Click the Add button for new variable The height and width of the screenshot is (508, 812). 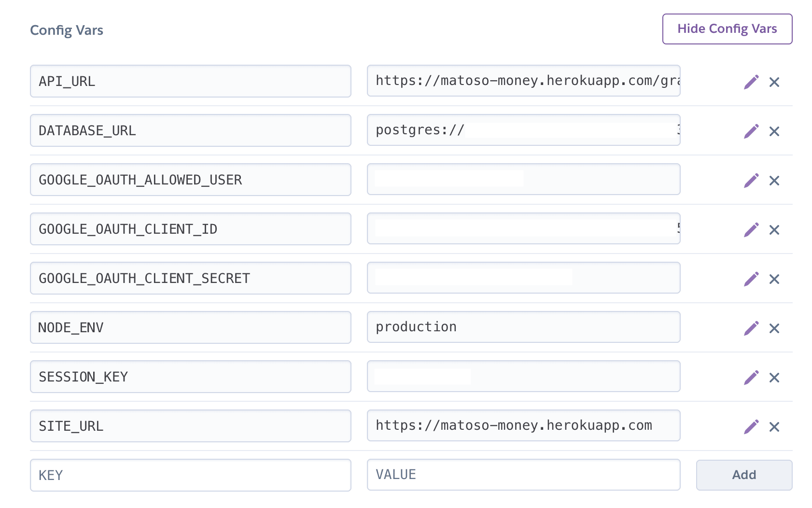tap(744, 475)
